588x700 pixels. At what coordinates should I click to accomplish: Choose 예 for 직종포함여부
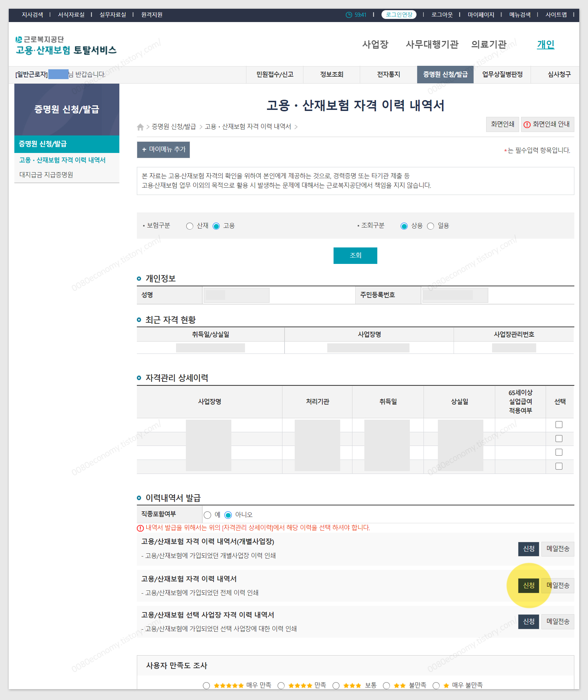pos(208,515)
